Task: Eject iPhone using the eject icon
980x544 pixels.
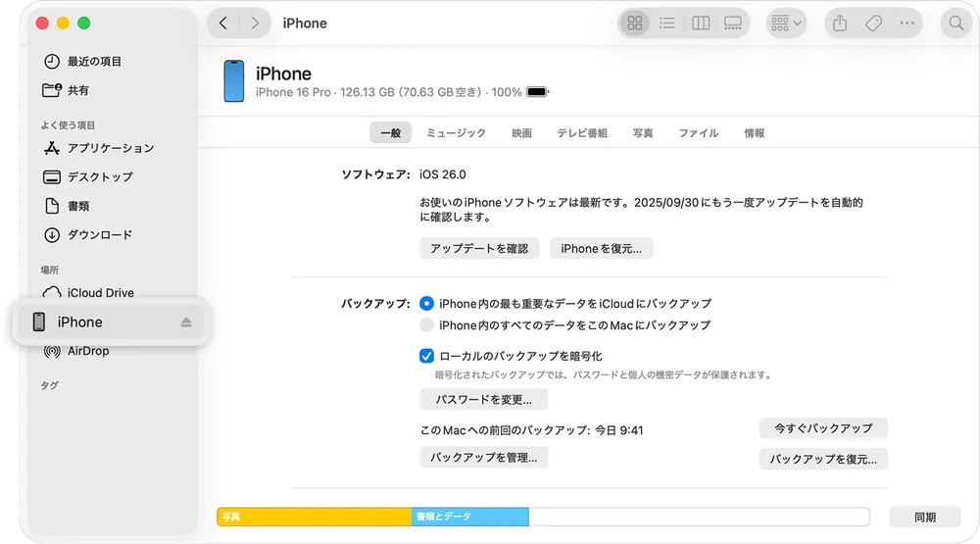Action: [186, 322]
